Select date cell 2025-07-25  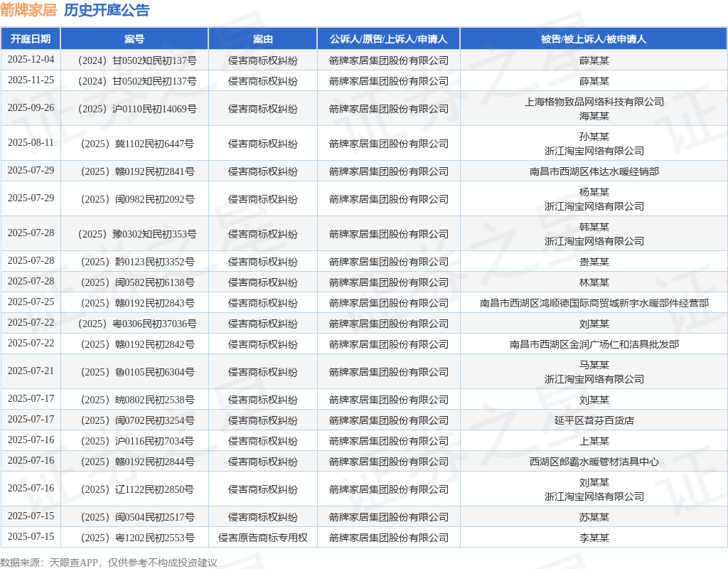click(x=31, y=302)
